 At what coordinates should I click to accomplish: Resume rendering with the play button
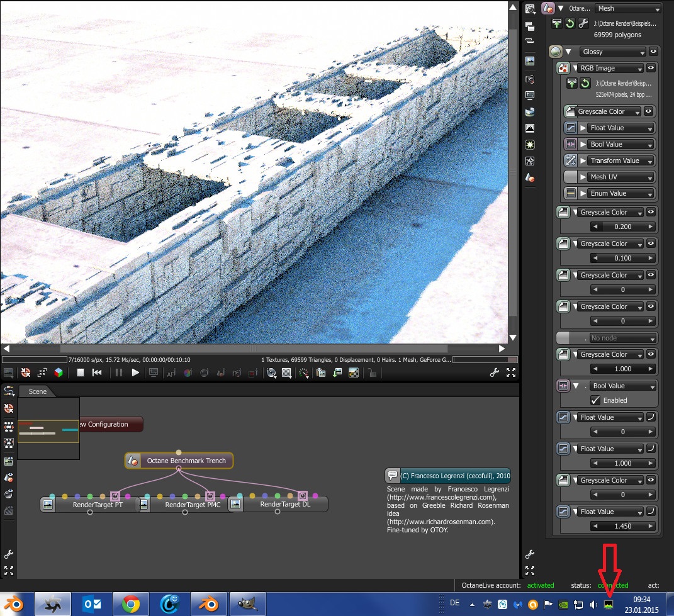point(135,372)
